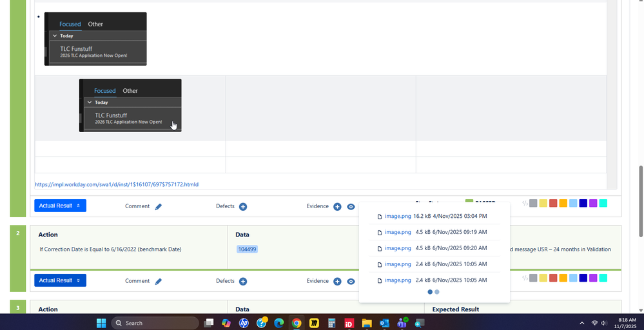Open Outlook from the taskbar
The height and width of the screenshot is (330, 644).
pos(384,323)
